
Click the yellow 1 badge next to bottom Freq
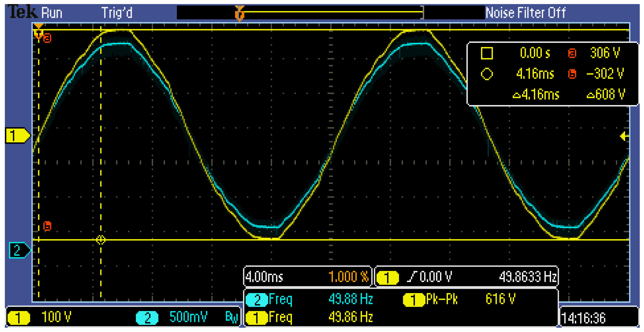coord(257,318)
